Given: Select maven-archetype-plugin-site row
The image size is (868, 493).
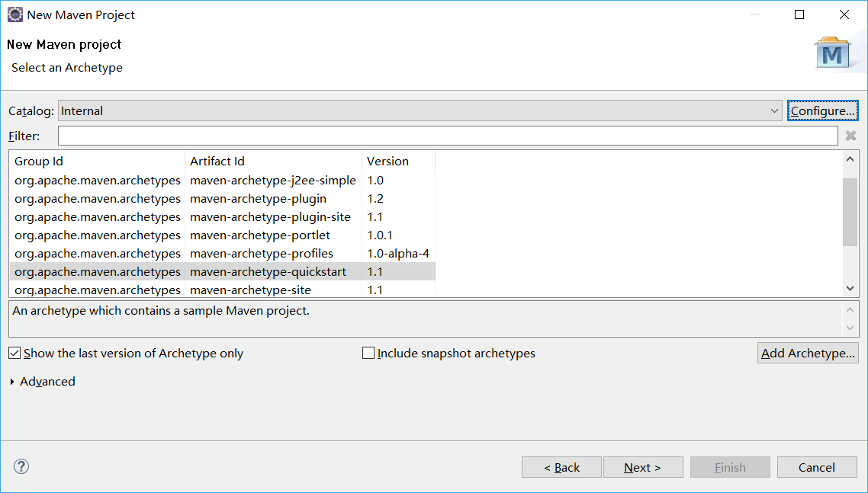Looking at the screenshot, I should point(223,217).
